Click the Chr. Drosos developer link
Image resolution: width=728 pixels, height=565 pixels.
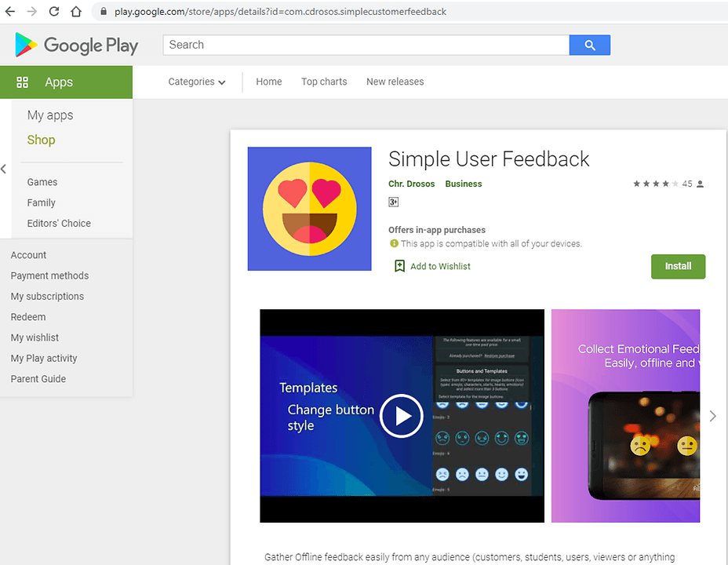coord(411,184)
